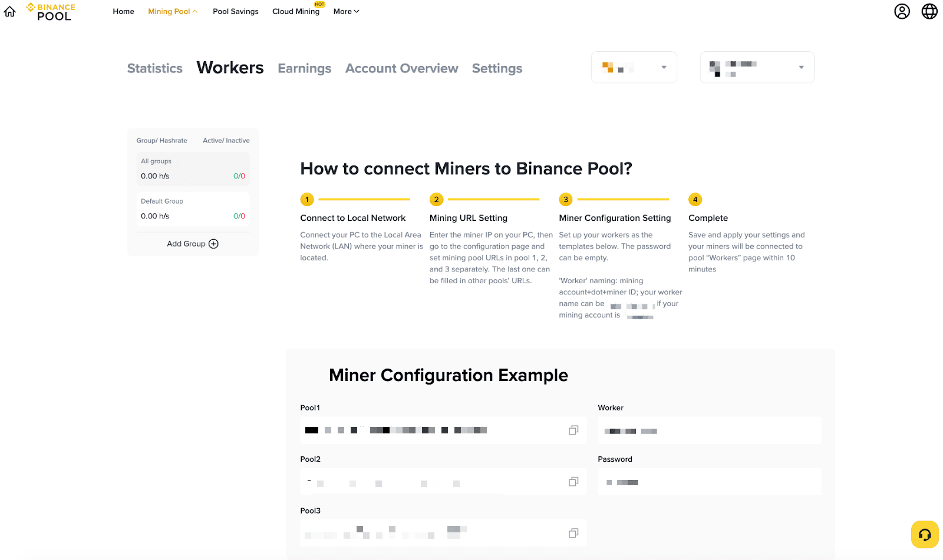Select the Workers tab
Image resolution: width=943 pixels, height=560 pixels.
[x=230, y=68]
